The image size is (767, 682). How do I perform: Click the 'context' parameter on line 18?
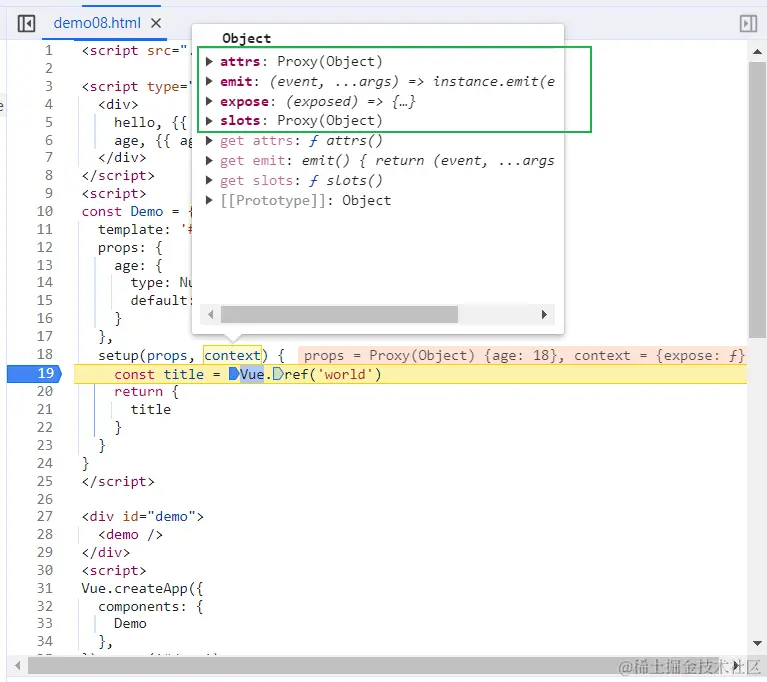tap(232, 356)
